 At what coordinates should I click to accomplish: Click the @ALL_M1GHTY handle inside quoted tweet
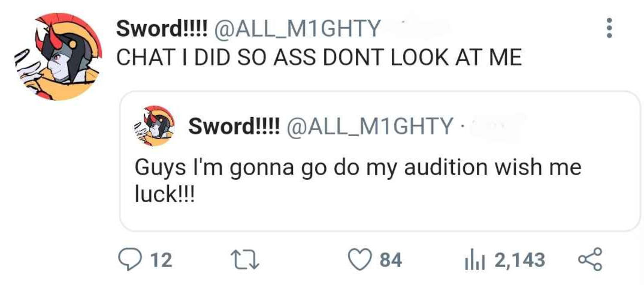click(370, 126)
